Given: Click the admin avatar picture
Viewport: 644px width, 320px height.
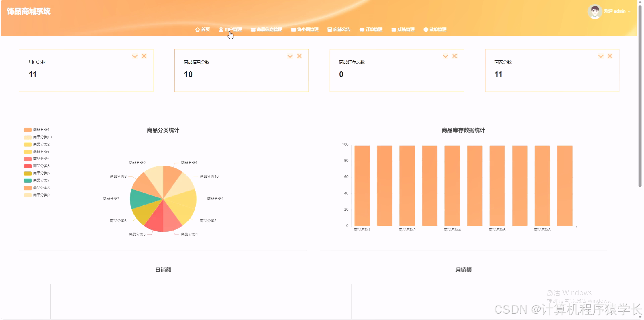Looking at the screenshot, I should [595, 11].
